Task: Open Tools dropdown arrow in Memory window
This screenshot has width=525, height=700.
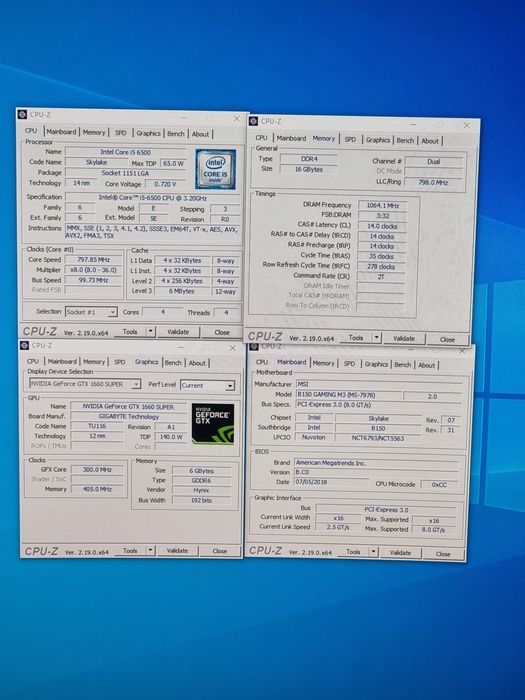Action: (x=377, y=338)
